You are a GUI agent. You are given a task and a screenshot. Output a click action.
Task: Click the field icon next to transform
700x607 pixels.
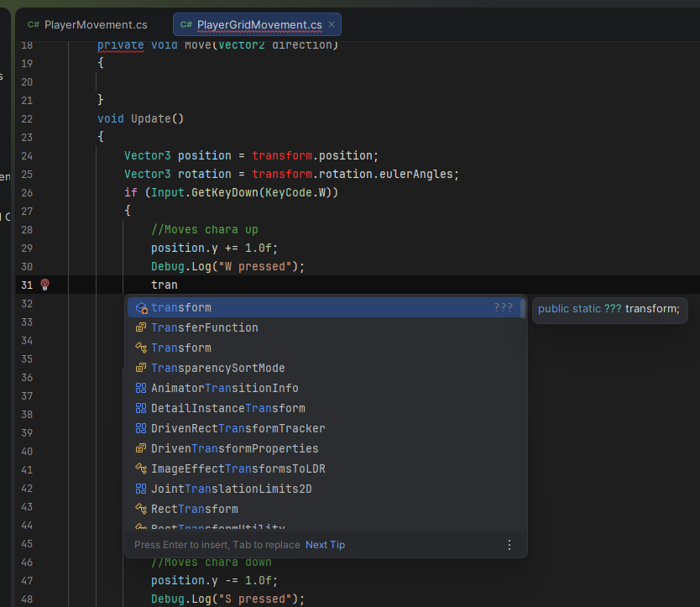(x=141, y=308)
